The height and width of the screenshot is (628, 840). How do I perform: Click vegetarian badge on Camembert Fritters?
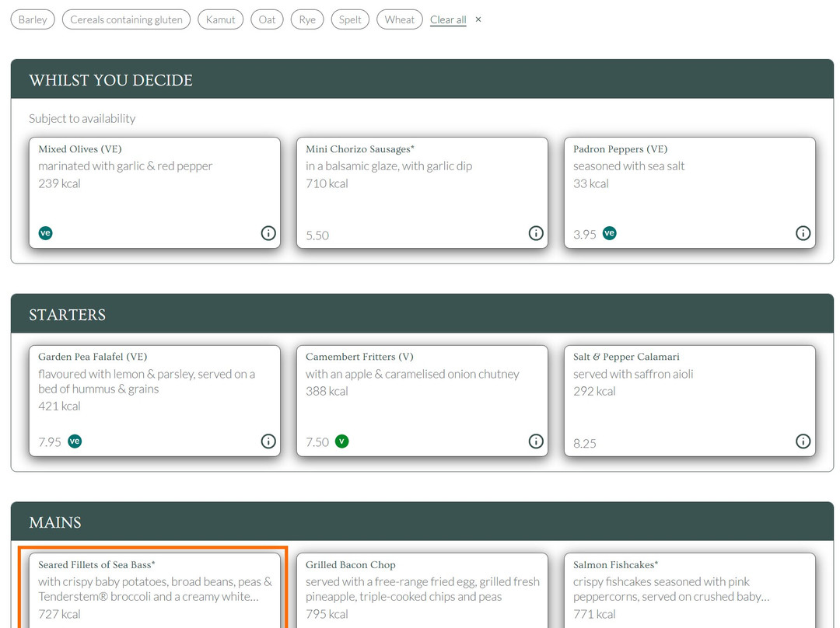(x=341, y=441)
